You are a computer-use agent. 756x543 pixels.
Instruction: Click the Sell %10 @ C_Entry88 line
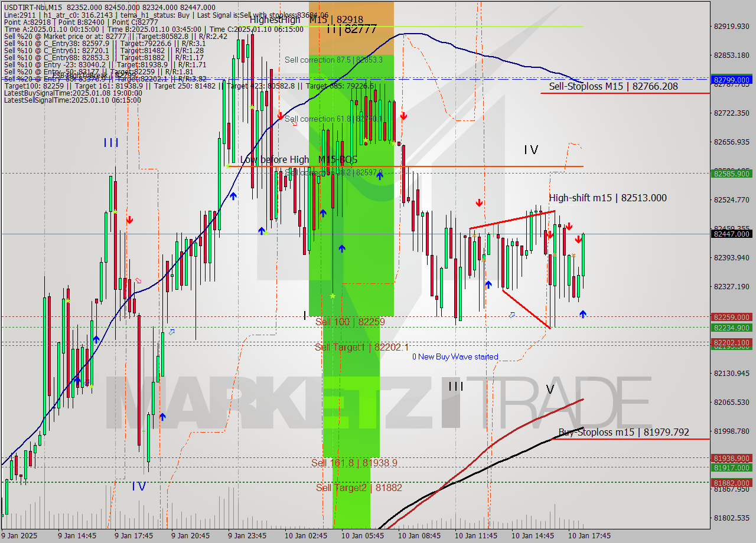(103, 57)
